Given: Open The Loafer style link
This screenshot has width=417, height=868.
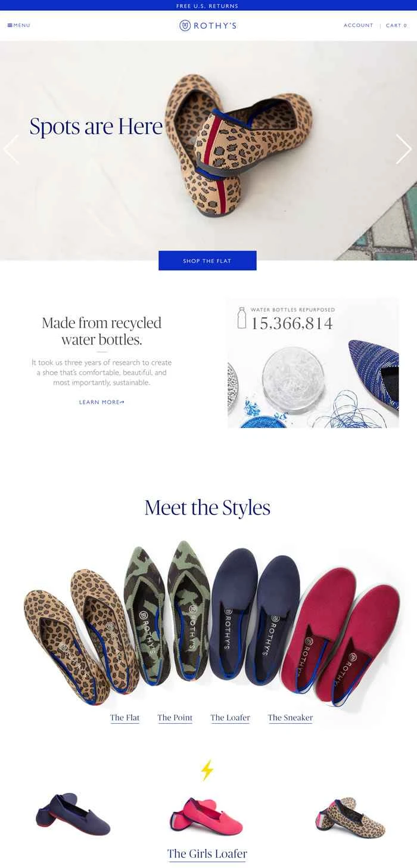Looking at the screenshot, I should (x=230, y=718).
